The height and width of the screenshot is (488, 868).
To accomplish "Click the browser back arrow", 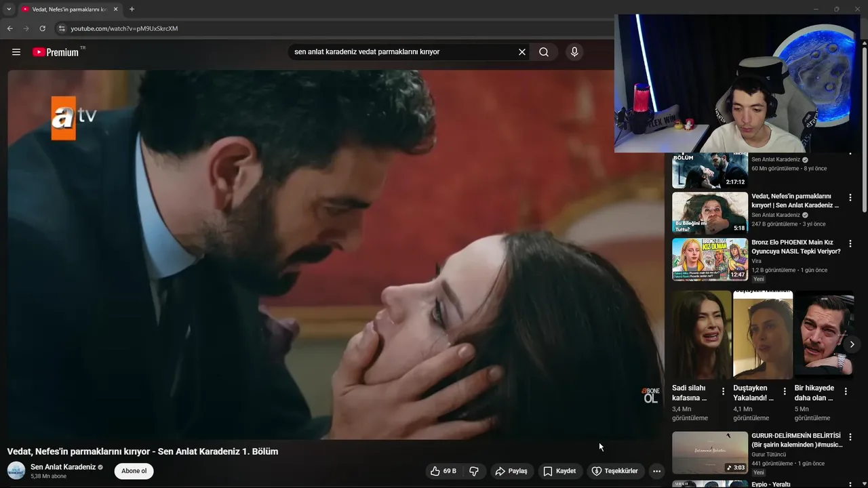I will [x=9, y=28].
